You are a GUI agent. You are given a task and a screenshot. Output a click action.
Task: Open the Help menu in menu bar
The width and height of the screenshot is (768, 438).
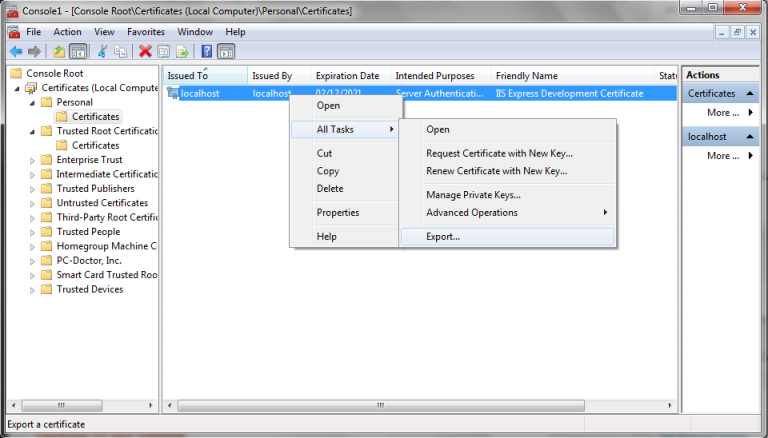pos(235,32)
